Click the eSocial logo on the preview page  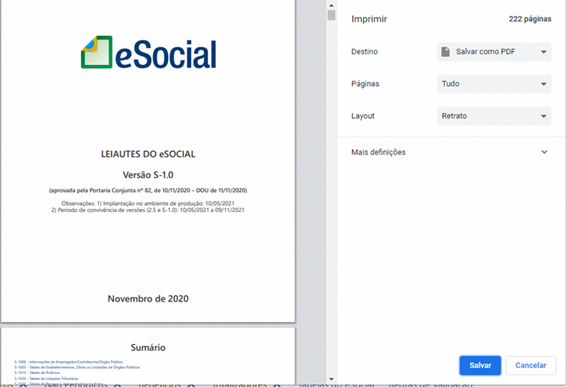(148, 53)
